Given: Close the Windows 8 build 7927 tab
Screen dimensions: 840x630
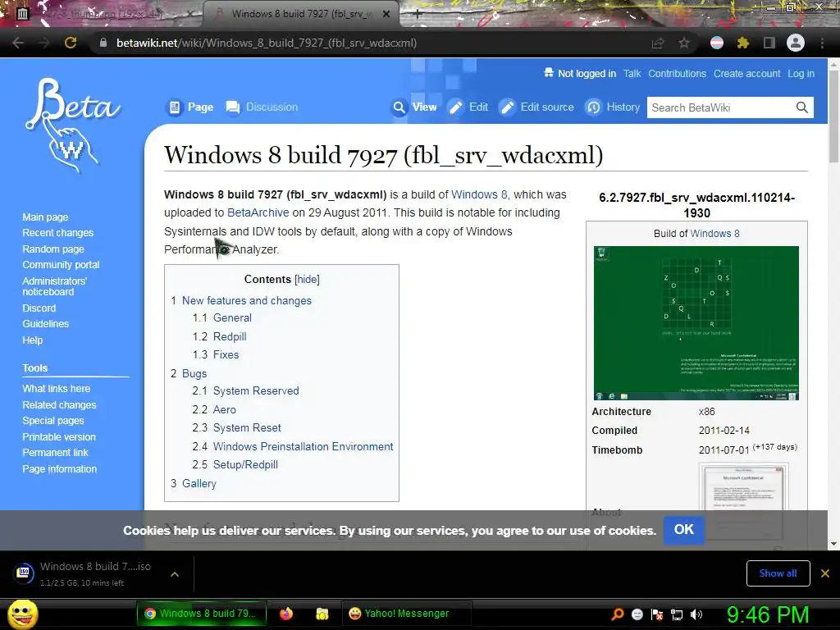Looking at the screenshot, I should (386, 14).
